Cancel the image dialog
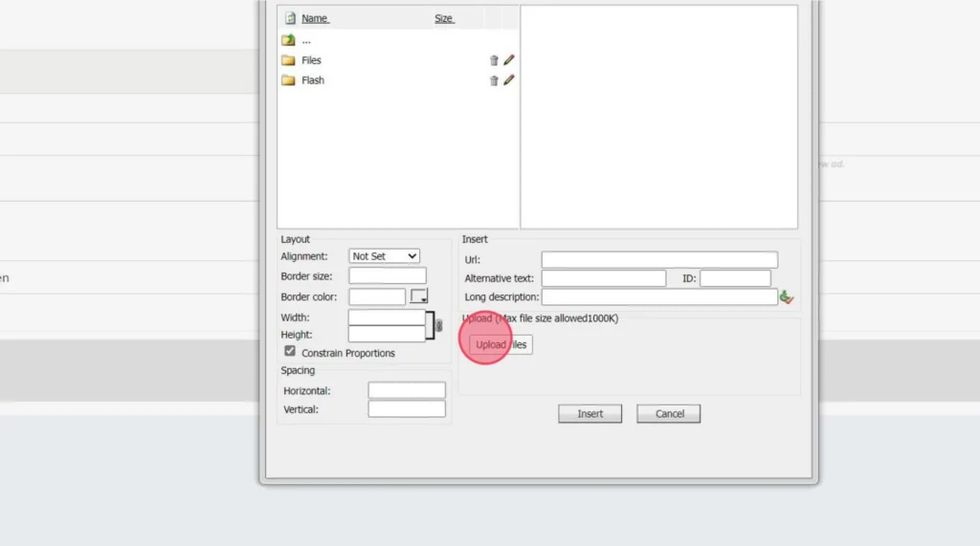 [x=669, y=414]
